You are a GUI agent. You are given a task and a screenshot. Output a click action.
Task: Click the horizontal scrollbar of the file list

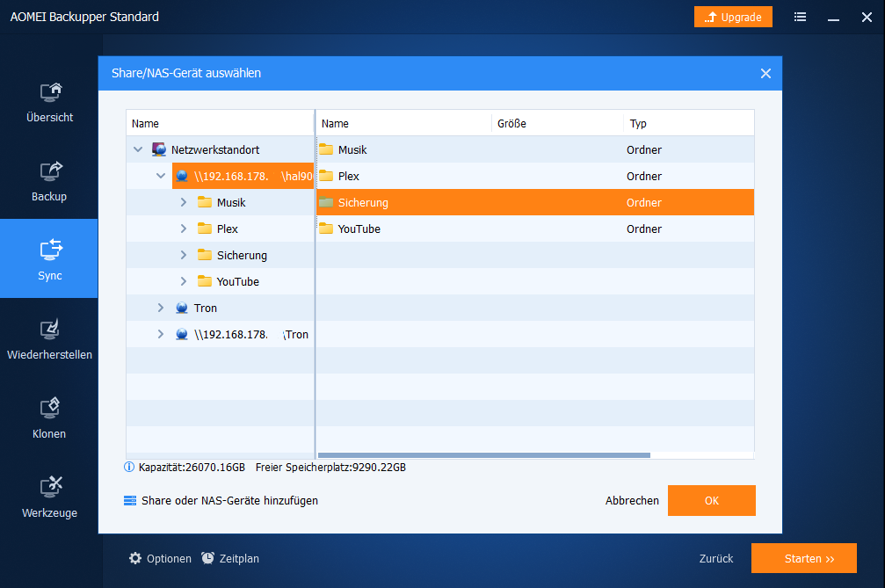[x=483, y=454]
